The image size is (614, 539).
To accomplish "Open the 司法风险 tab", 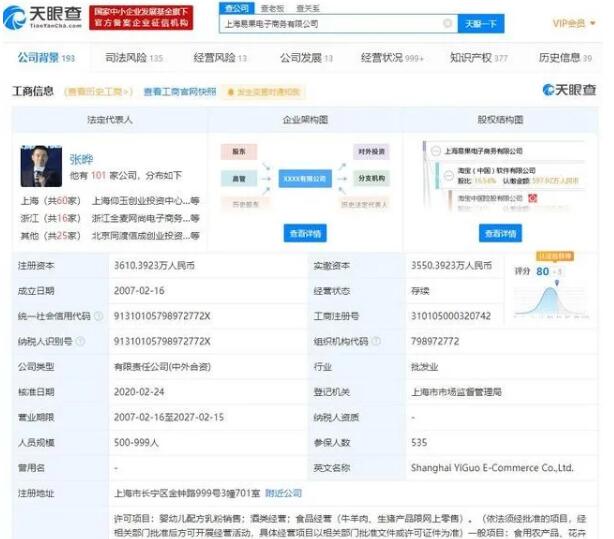I will (x=134, y=58).
